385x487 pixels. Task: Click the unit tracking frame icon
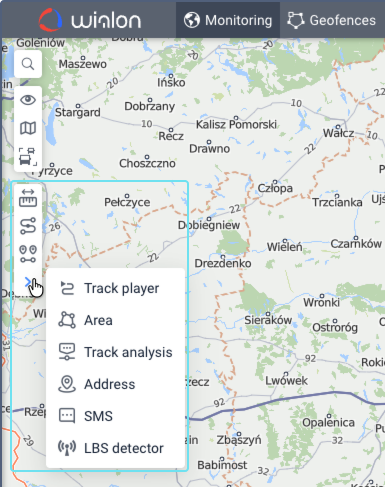click(28, 157)
